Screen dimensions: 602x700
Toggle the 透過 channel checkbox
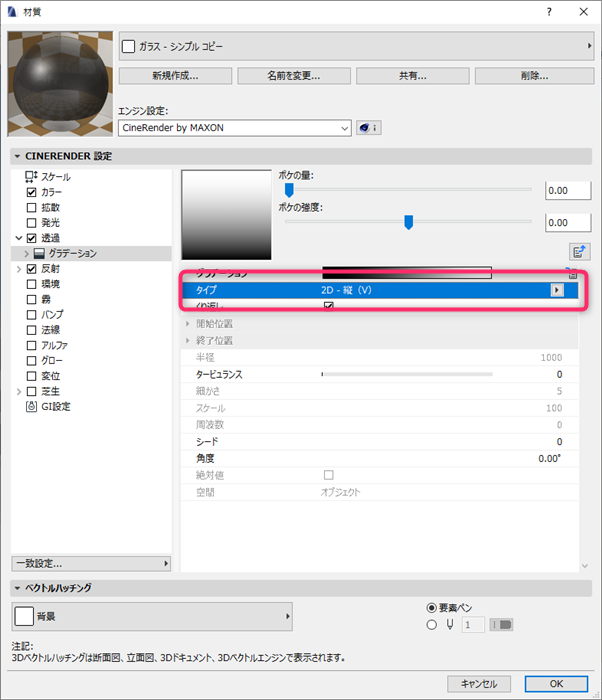[31, 238]
